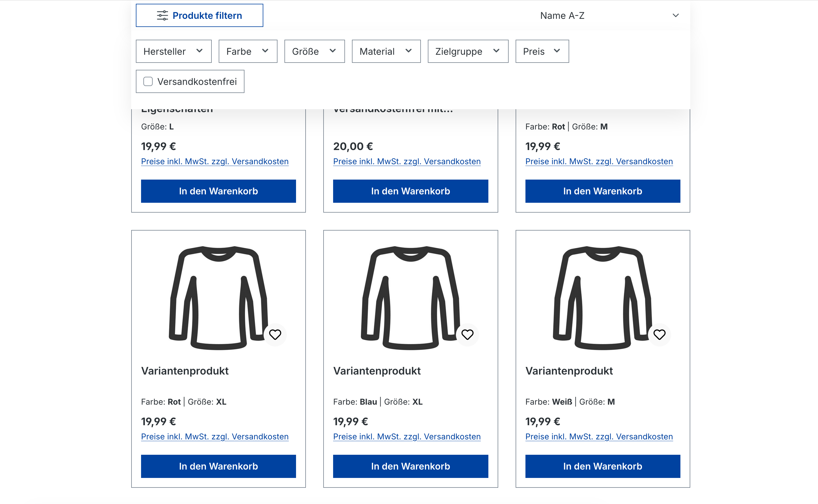This screenshot has width=818, height=504.
Task: Add the Blau XL Variantenprodukt to the cart
Action: pos(410,466)
